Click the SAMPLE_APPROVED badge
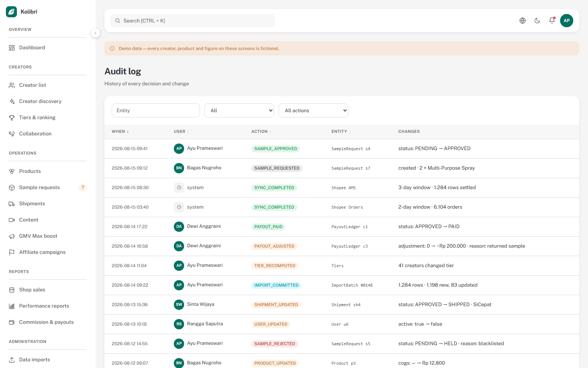Image resolution: width=588 pixels, height=368 pixels. 276,149
